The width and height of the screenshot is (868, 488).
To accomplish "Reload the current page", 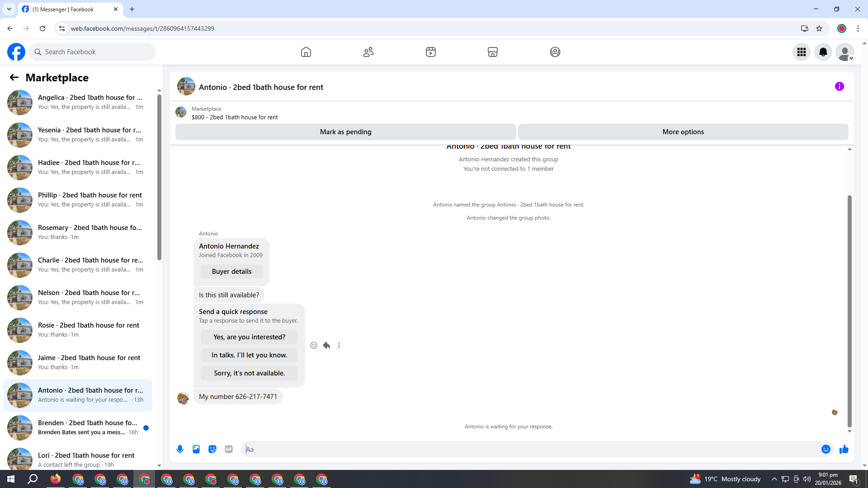I will tap(42, 28).
